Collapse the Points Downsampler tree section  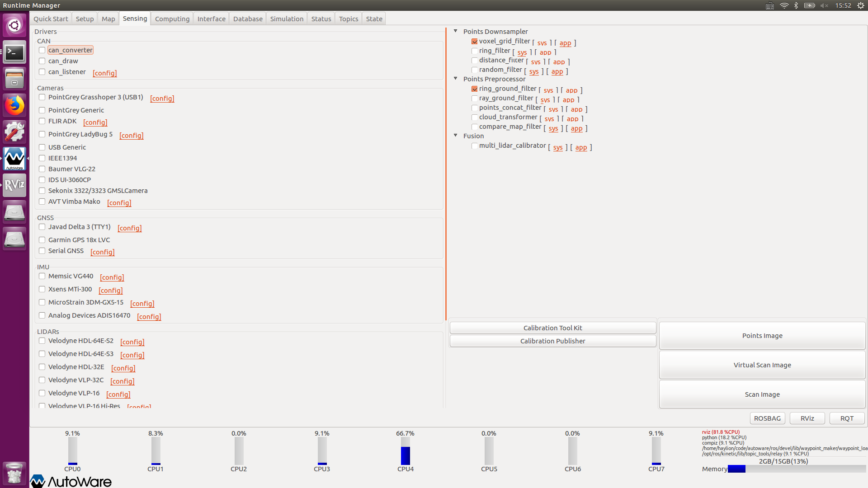click(x=456, y=31)
